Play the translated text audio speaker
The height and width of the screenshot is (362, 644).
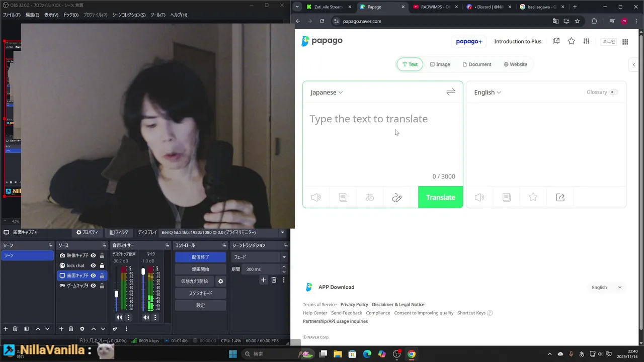tap(479, 198)
